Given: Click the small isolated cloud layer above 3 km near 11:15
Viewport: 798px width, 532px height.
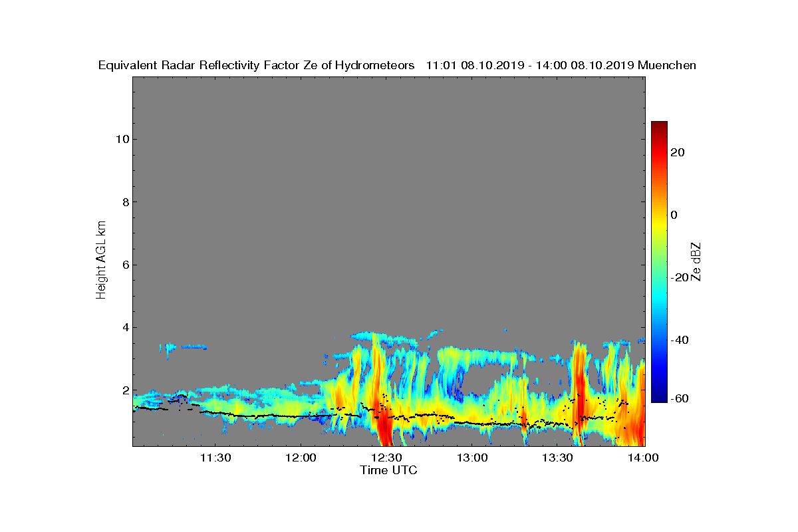Looking at the screenshot, I should [x=184, y=347].
